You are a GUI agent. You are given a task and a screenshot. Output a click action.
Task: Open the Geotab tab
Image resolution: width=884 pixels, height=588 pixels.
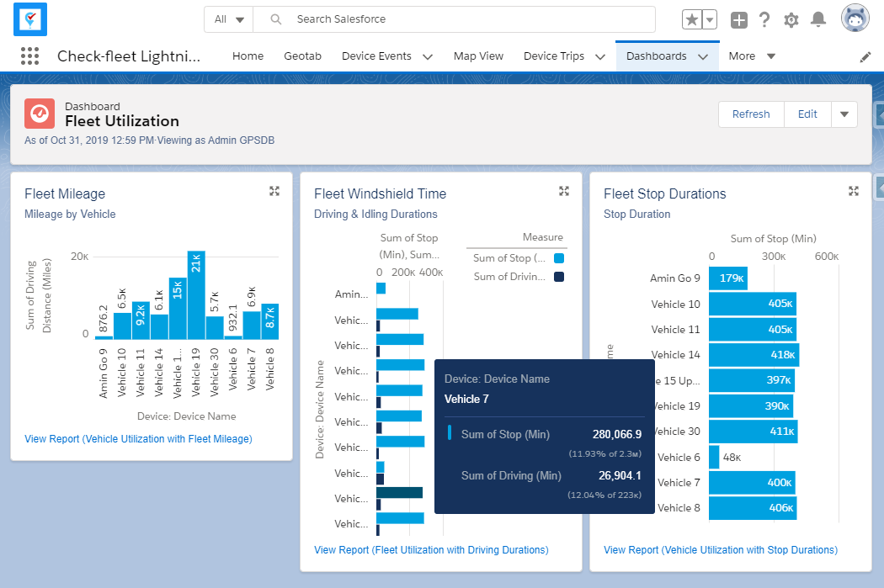(x=302, y=56)
